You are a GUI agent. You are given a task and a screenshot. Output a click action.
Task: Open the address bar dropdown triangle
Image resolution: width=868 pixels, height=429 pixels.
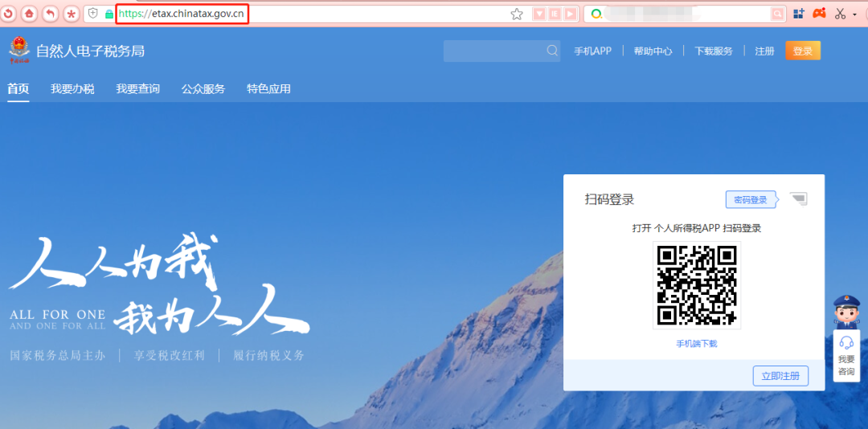pos(538,14)
